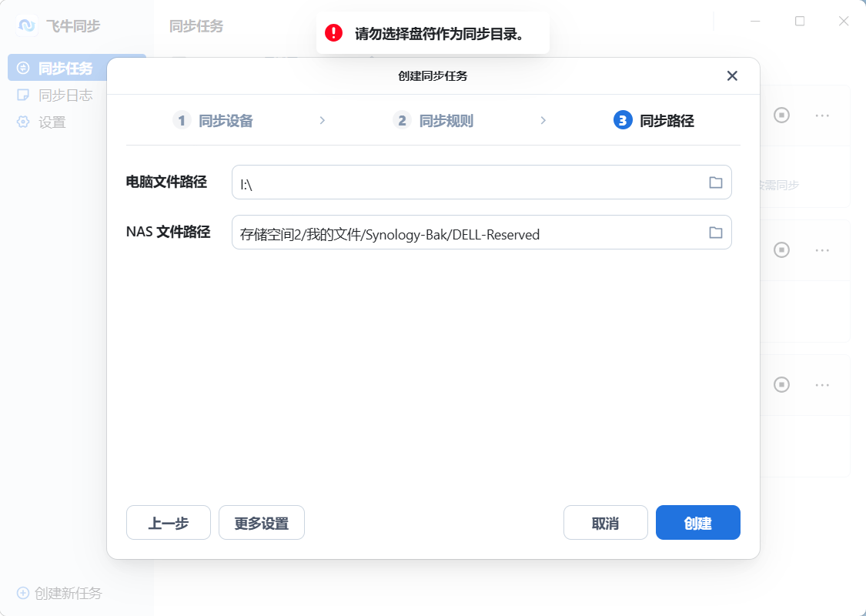Open more options for second background task
This screenshot has height=616, width=866.
(822, 250)
